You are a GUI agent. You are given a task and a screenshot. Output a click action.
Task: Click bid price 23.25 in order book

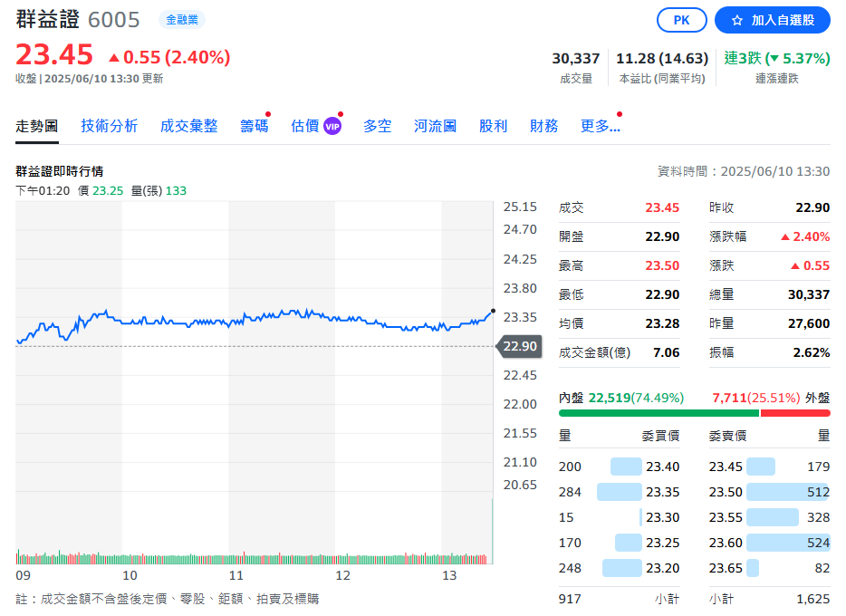(662, 543)
